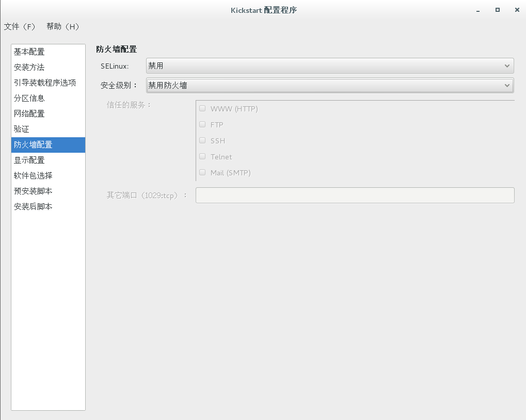Go to 软件包选择 page

[x=49, y=175]
